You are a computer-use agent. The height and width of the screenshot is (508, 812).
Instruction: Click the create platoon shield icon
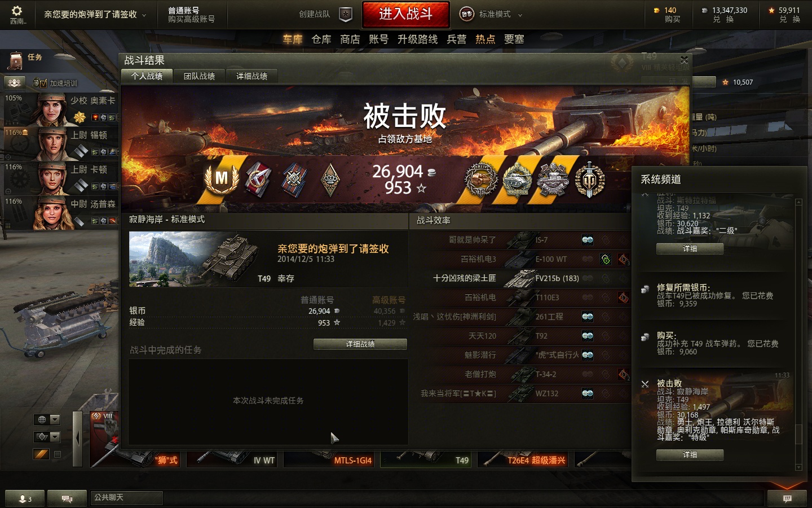[x=346, y=14]
